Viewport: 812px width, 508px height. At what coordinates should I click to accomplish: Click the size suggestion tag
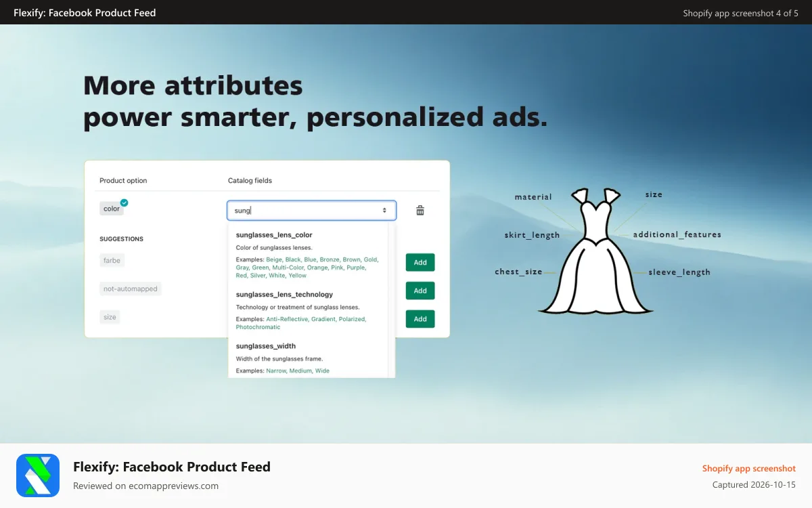point(110,317)
